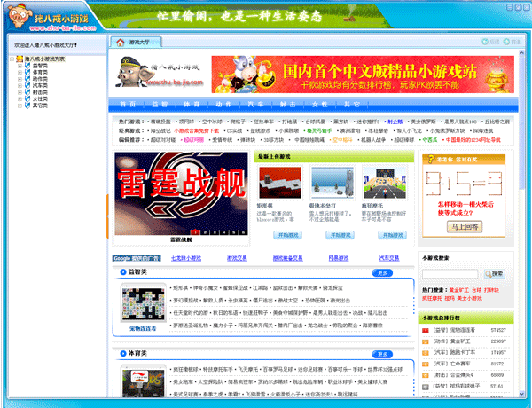
Task: Open the 极地本垒打 game thumbnail
Action: (x=332, y=183)
